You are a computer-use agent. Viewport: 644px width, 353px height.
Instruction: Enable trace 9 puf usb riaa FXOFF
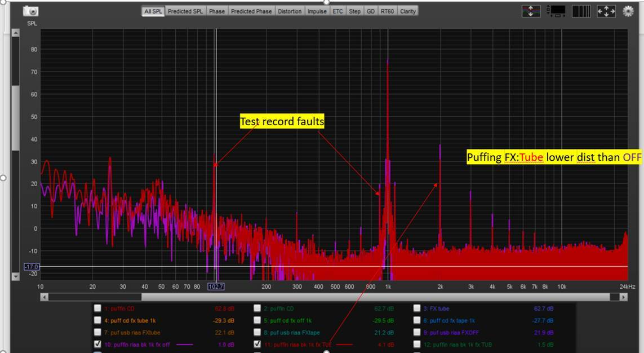[417, 332]
